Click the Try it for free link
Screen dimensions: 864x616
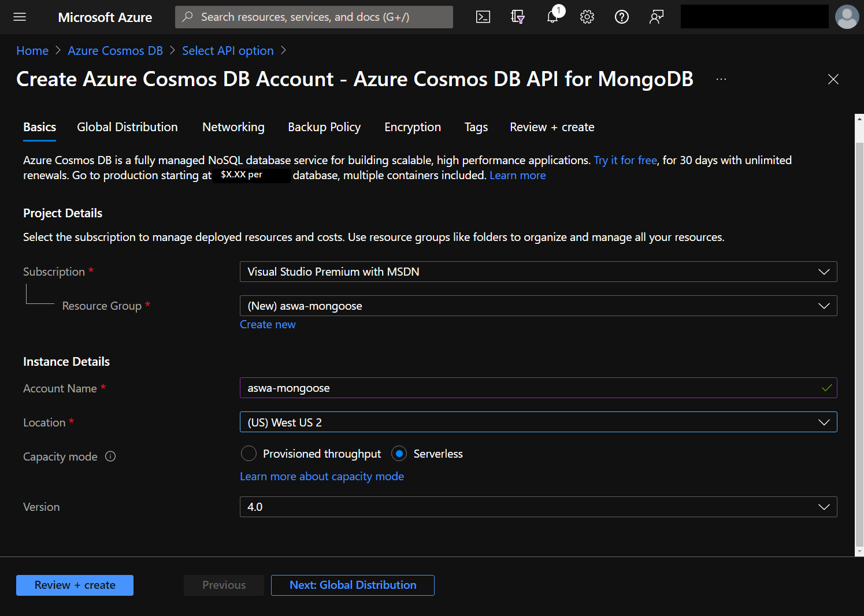pyautogui.click(x=625, y=160)
